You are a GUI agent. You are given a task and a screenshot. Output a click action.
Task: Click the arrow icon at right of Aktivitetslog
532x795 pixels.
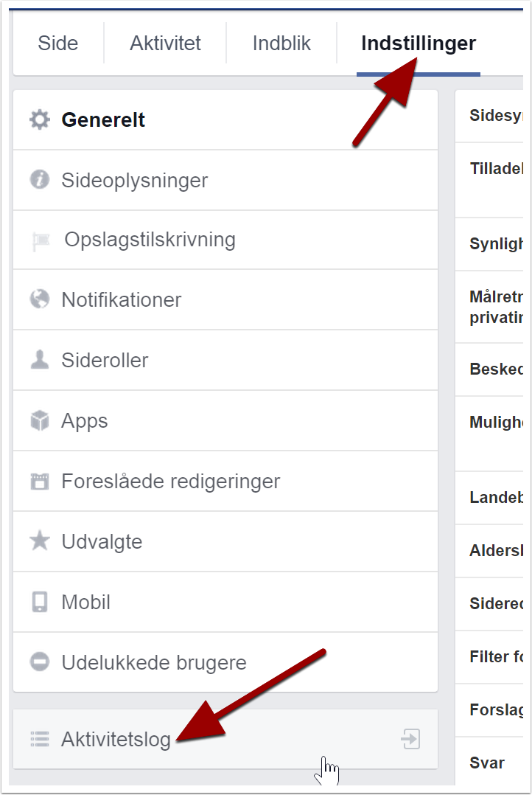410,739
